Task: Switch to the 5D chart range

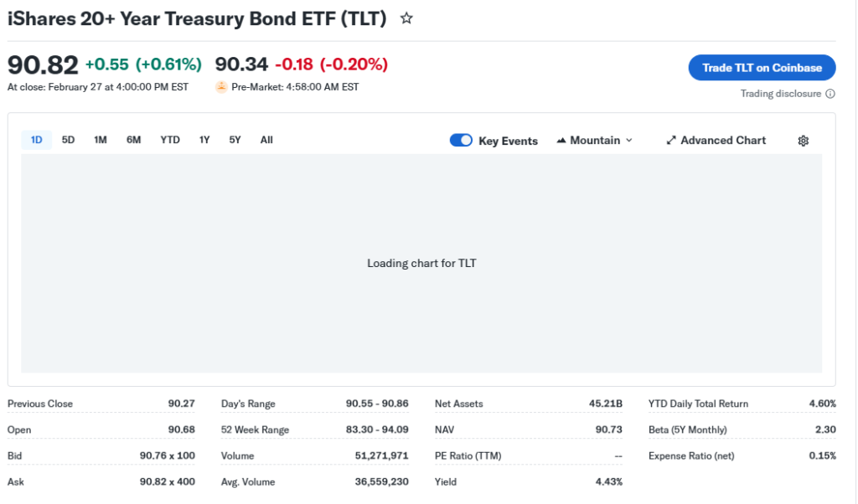Action: [x=69, y=140]
